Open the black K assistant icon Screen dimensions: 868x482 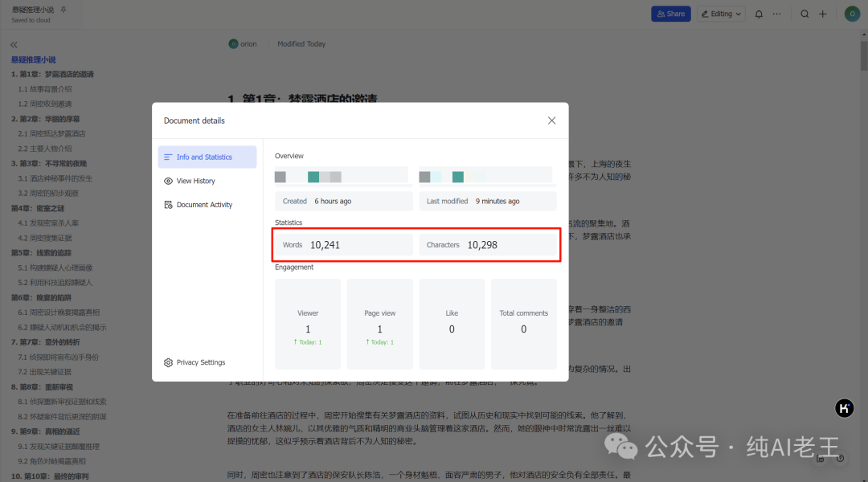click(x=844, y=408)
